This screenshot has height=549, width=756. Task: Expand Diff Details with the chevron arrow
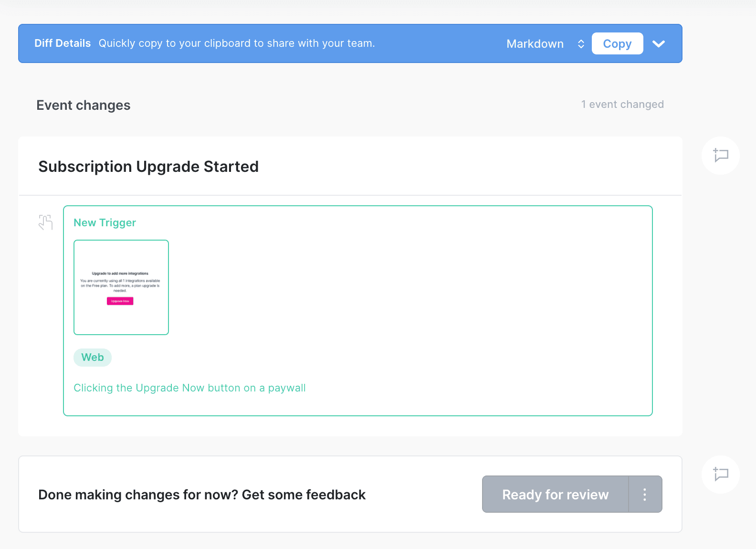659,44
